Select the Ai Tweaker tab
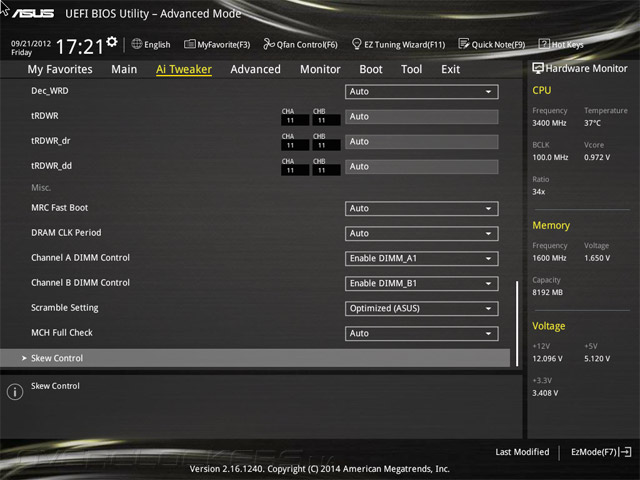 184,69
